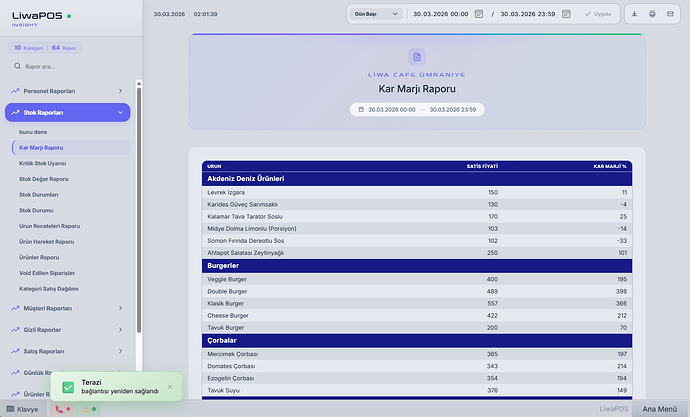The height and width of the screenshot is (417, 690).
Task: Click the download report icon
Action: pos(634,14)
